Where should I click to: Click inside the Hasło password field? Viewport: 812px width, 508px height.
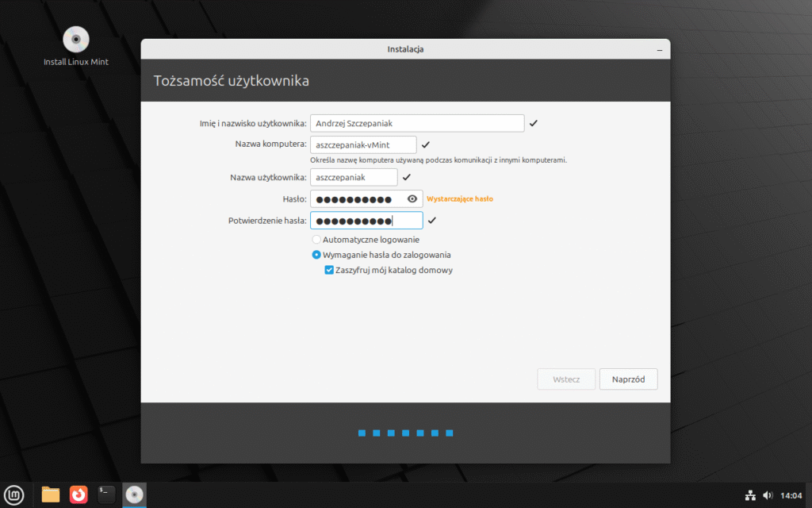(357, 199)
